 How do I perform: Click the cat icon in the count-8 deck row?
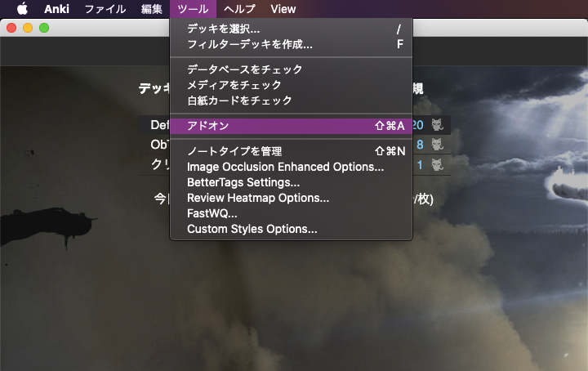(437, 145)
